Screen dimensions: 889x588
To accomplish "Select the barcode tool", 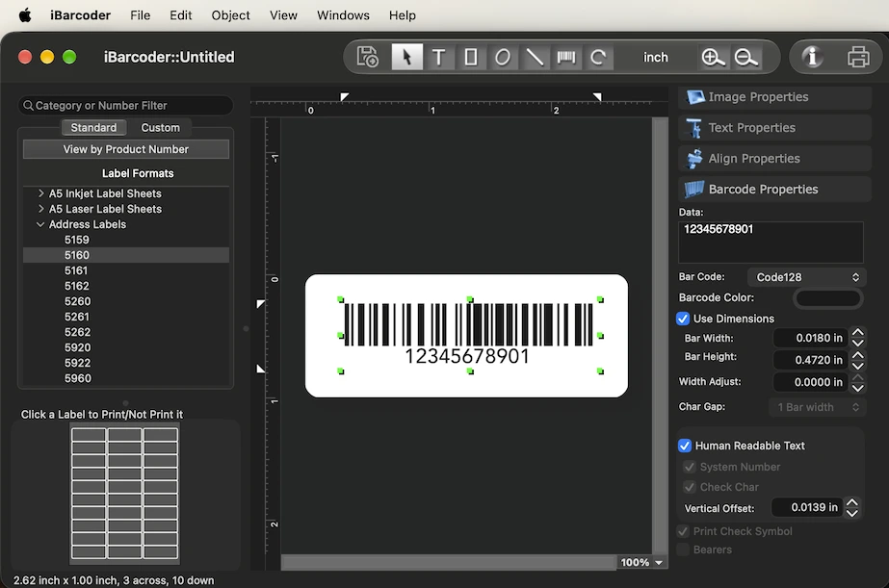I will [565, 57].
